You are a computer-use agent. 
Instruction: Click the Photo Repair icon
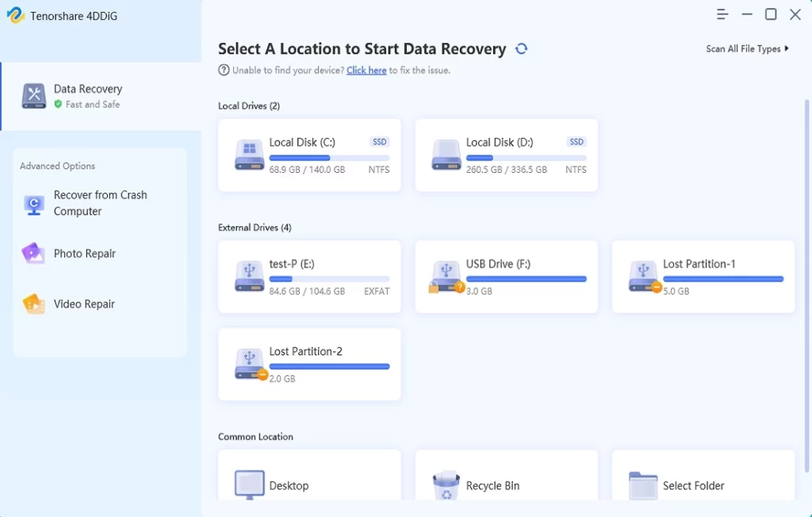click(x=33, y=253)
